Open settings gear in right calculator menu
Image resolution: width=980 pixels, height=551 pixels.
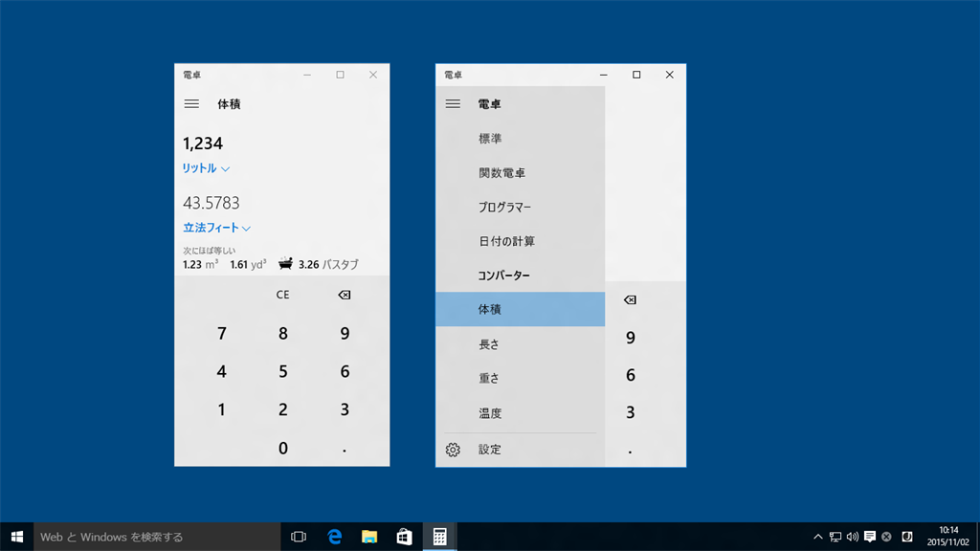pyautogui.click(x=453, y=450)
